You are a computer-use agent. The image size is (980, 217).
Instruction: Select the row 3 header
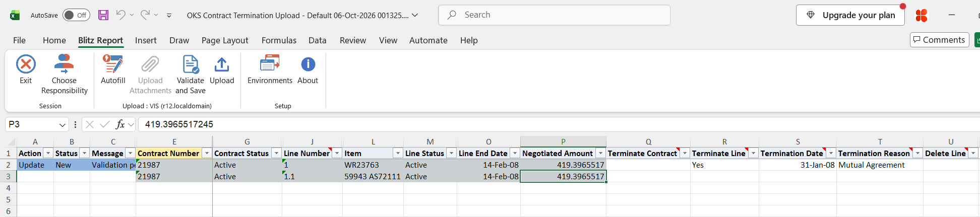point(8,176)
